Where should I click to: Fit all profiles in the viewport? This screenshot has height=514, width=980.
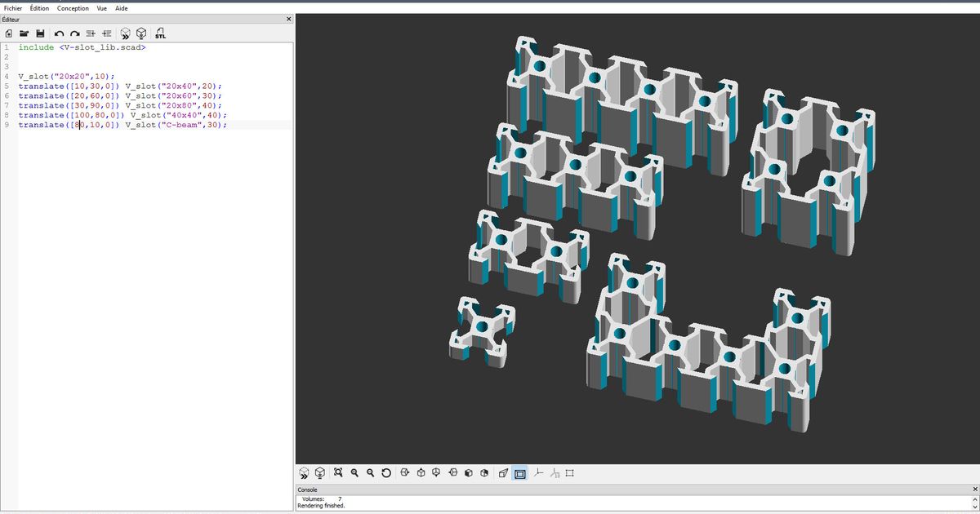[337, 472]
